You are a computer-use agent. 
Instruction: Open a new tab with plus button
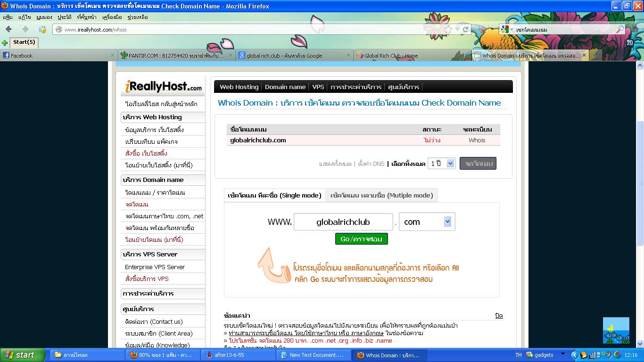[596, 55]
